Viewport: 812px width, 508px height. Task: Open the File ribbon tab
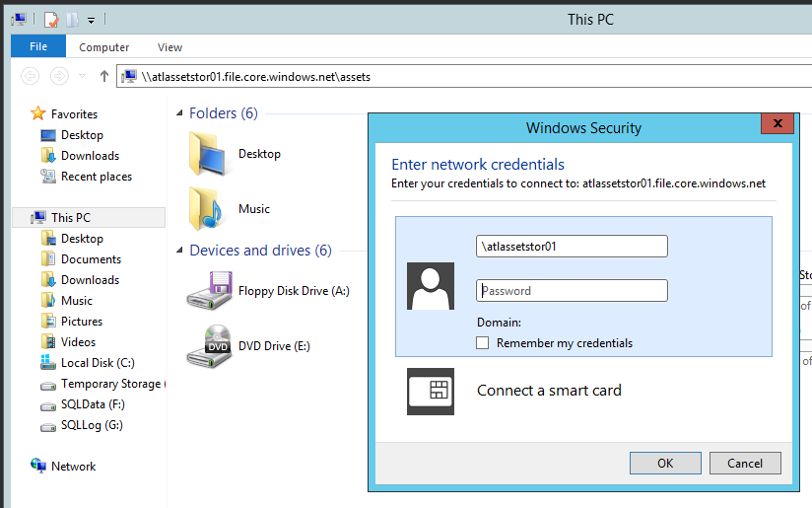coord(38,46)
